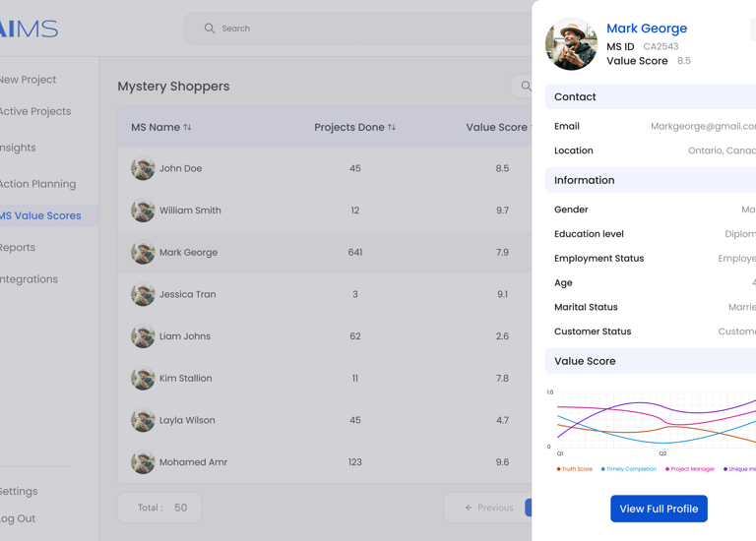Click William Smith's avatar icon
756x541 pixels.
143,210
